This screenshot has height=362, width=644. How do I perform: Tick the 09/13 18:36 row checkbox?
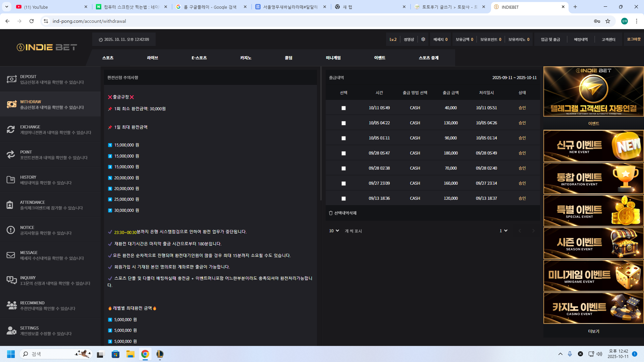[x=343, y=198]
